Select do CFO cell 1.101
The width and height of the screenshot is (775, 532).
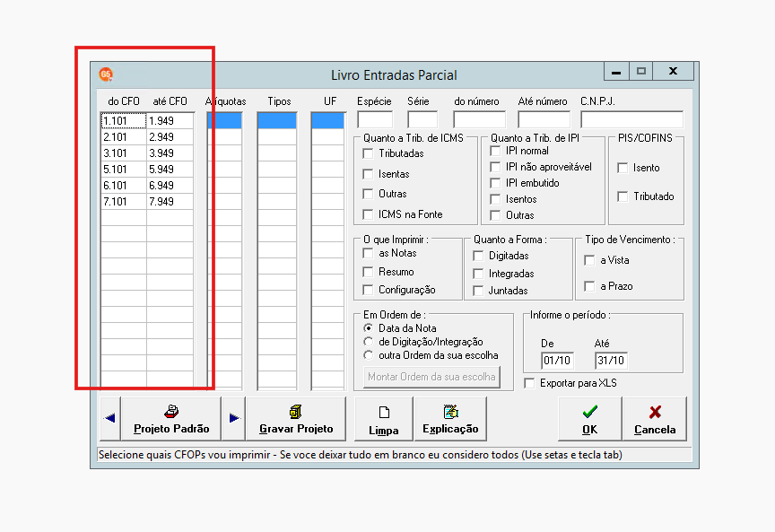tap(124, 120)
